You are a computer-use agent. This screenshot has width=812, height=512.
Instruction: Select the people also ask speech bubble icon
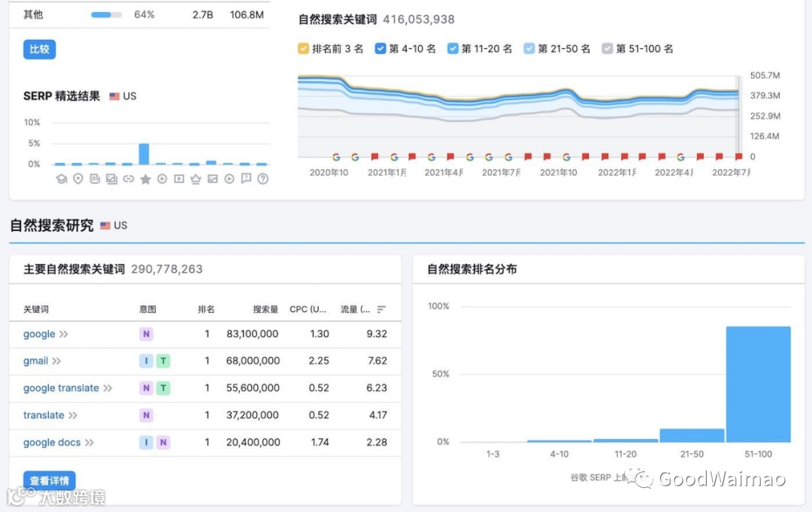(247, 179)
